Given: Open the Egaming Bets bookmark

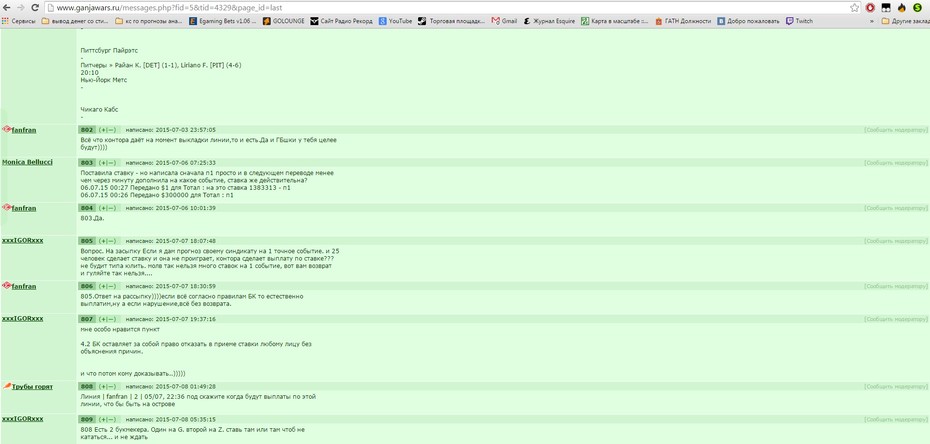Looking at the screenshot, I should pos(222,21).
